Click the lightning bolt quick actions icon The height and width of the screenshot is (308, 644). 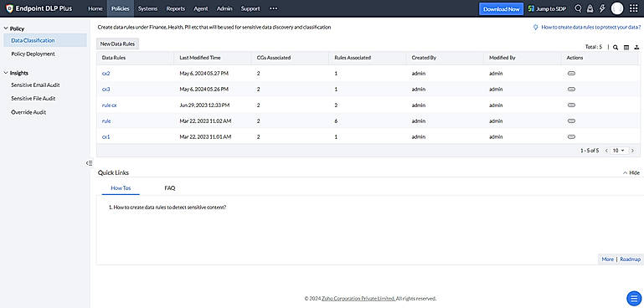(x=601, y=8)
